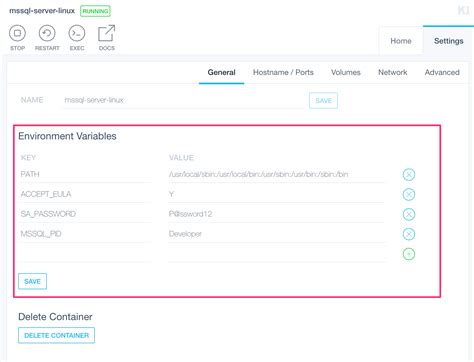Switch to the Settings tab

[x=448, y=41]
